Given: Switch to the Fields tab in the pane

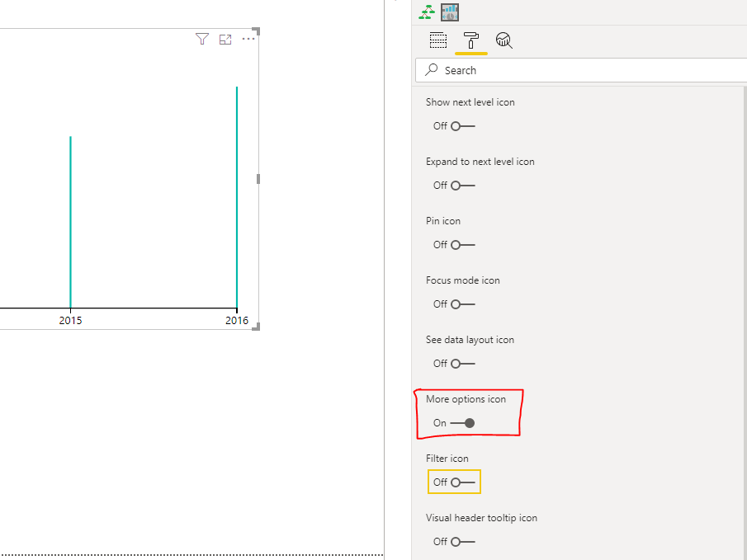Looking at the screenshot, I should point(438,40).
